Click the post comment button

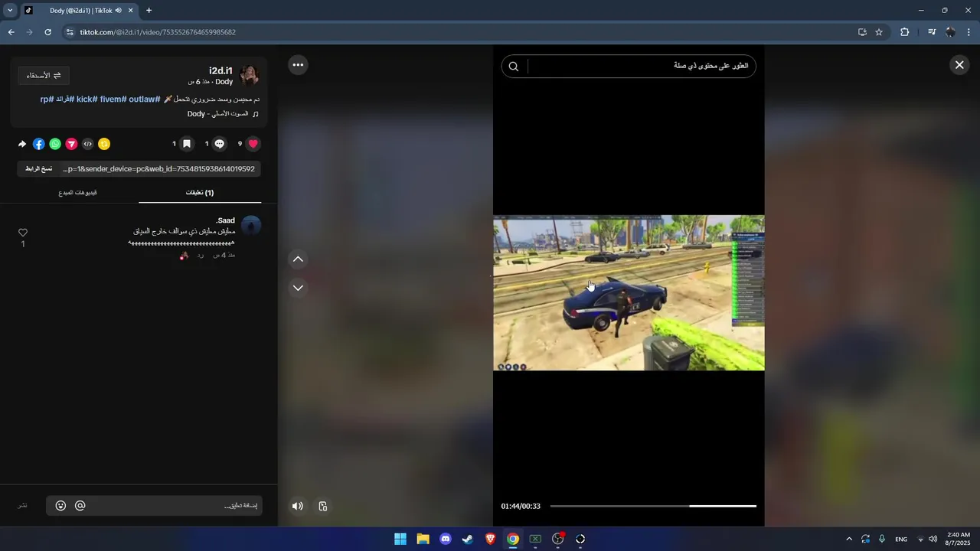(23, 506)
